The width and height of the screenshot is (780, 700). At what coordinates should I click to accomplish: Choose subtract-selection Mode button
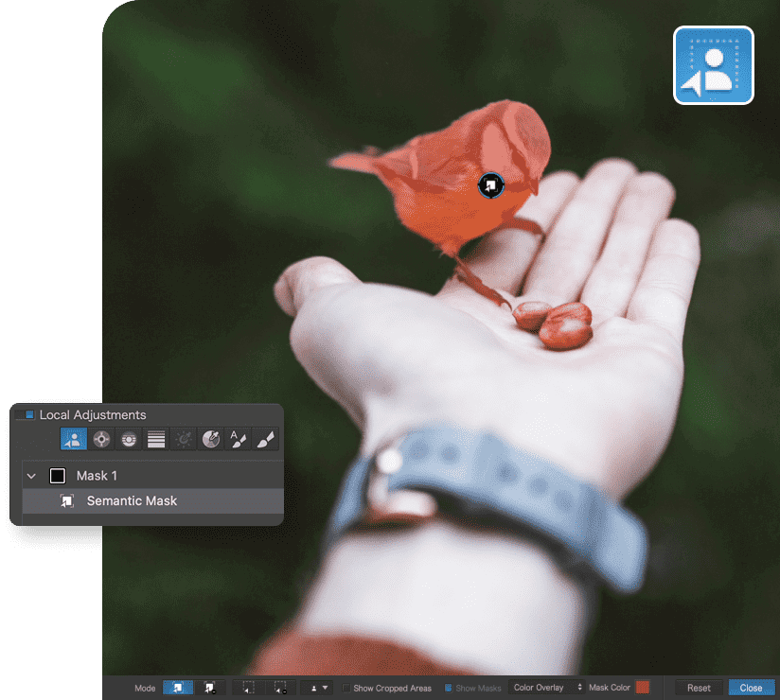click(209, 688)
